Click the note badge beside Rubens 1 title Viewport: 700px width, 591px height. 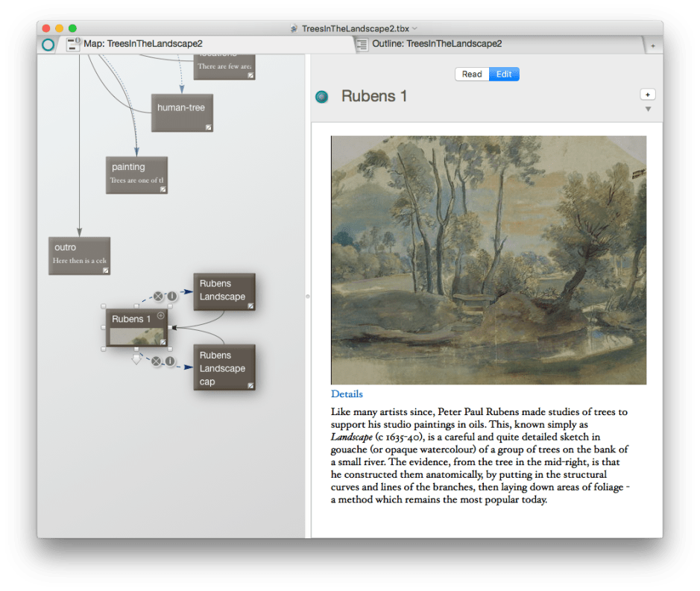click(322, 97)
